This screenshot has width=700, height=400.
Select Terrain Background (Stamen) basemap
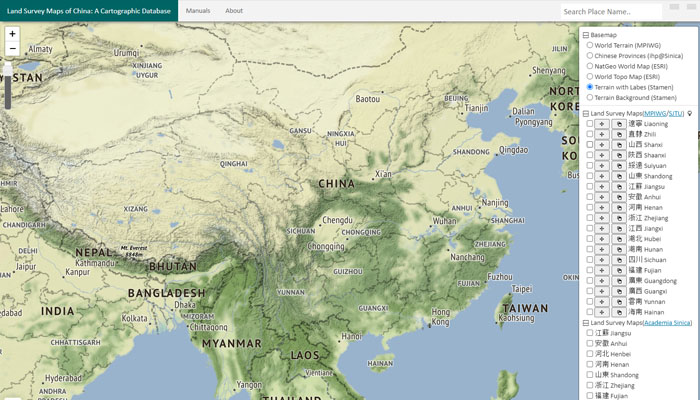[x=590, y=97]
